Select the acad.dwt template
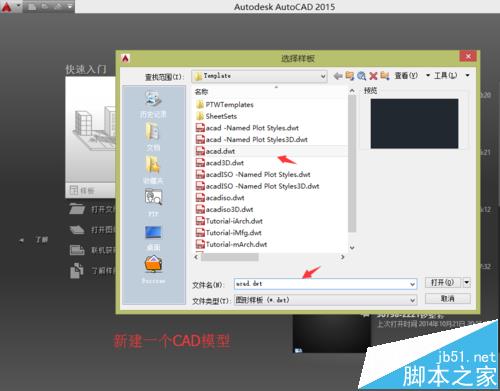 point(215,151)
